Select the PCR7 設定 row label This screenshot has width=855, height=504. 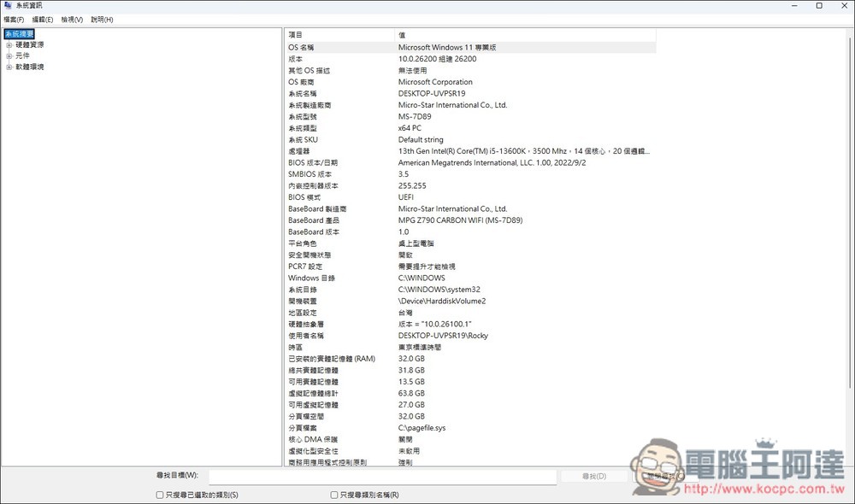(305, 267)
